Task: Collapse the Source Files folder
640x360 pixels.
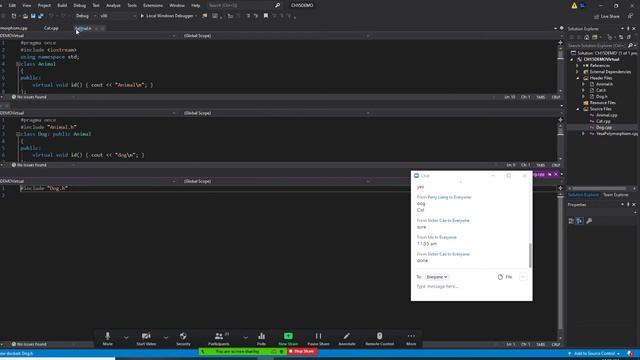Action: pyautogui.click(x=577, y=109)
